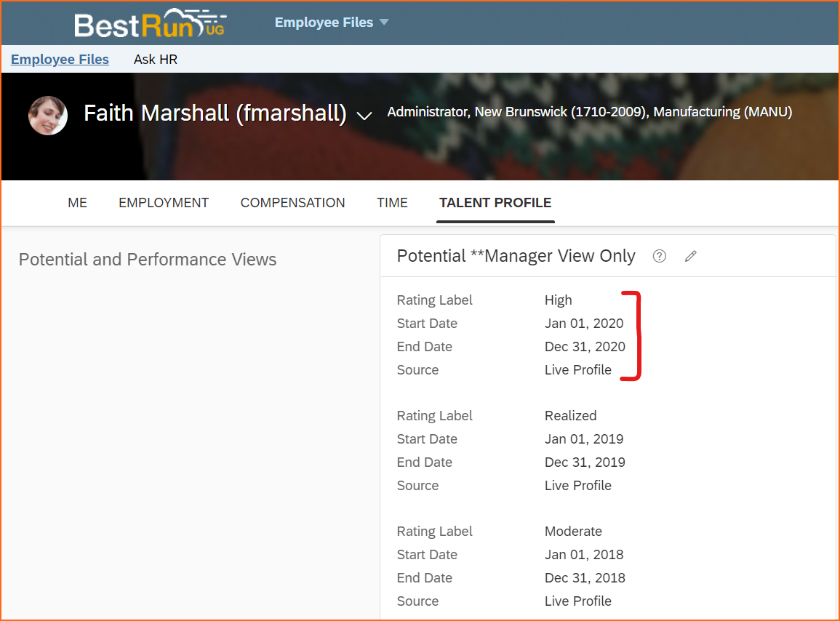
Task: Select the edit icon in the Potential header
Action: 690,256
